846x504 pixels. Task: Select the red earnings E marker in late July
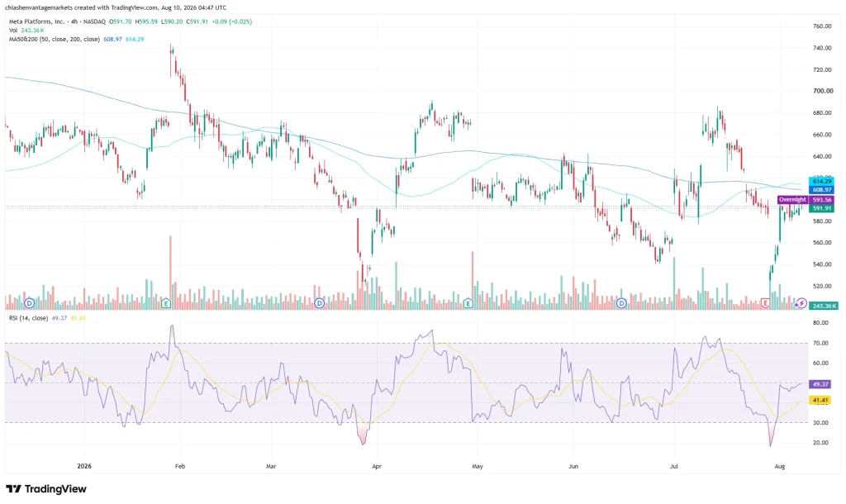tap(765, 303)
